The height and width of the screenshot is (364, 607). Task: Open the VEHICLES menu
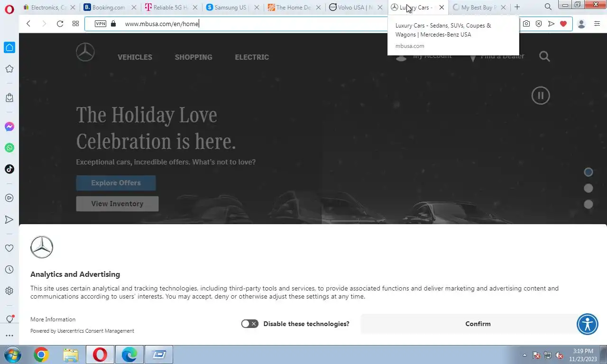[x=135, y=57]
